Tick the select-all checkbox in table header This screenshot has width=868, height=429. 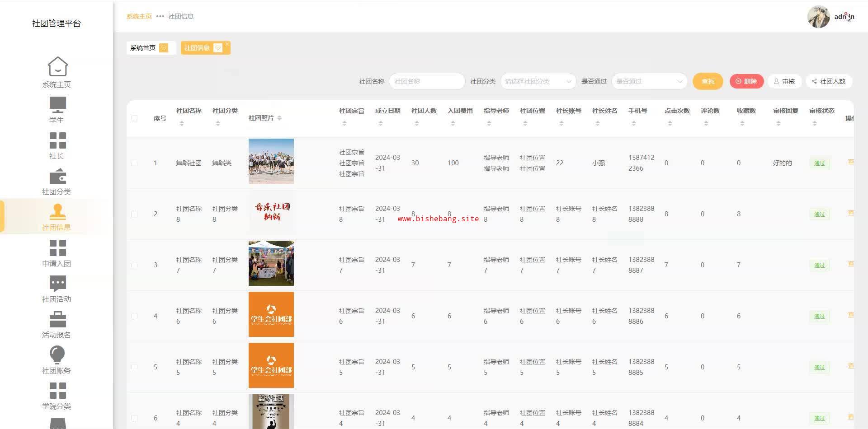coord(134,118)
